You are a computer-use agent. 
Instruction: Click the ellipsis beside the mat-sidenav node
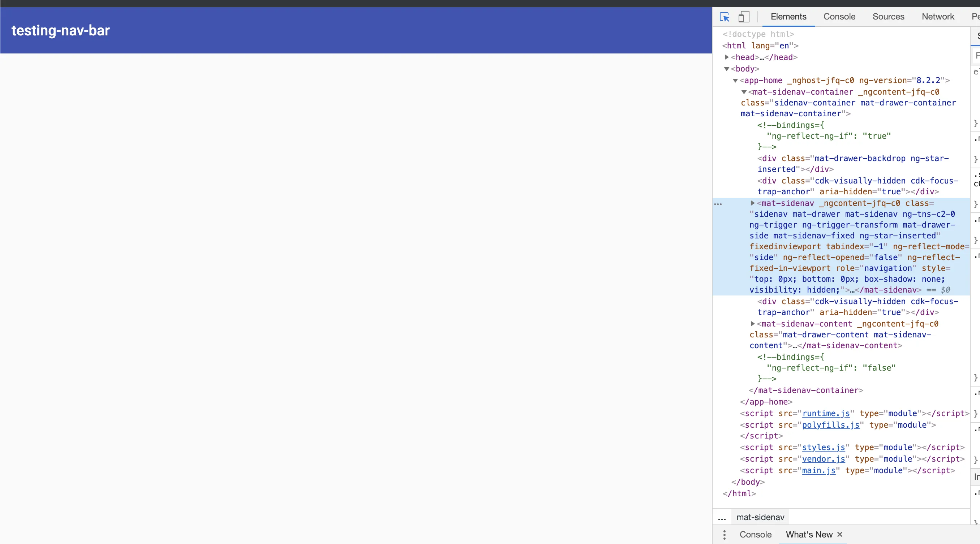pos(718,204)
